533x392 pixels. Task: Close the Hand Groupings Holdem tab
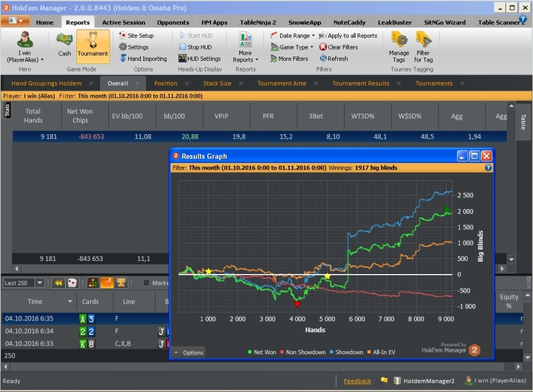[91, 83]
